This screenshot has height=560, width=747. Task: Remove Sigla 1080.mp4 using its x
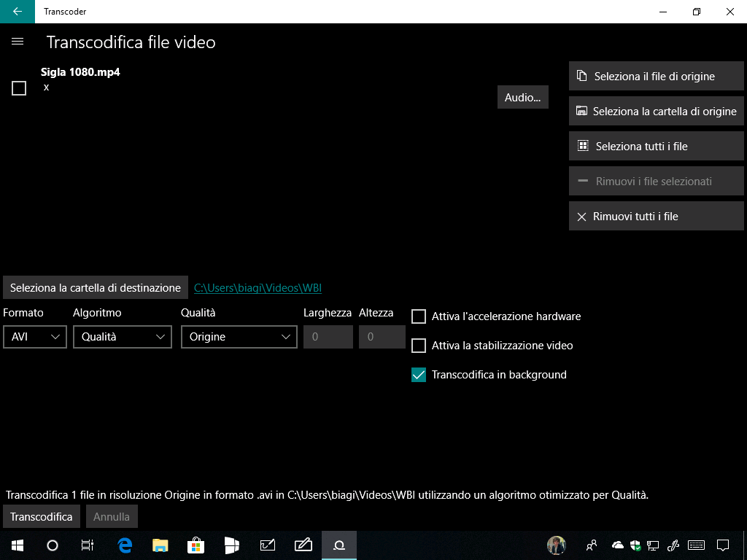[46, 87]
